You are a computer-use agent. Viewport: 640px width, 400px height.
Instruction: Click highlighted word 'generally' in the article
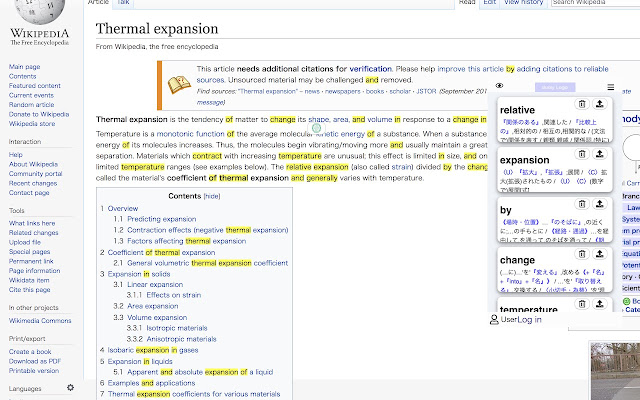pyautogui.click(x=322, y=178)
